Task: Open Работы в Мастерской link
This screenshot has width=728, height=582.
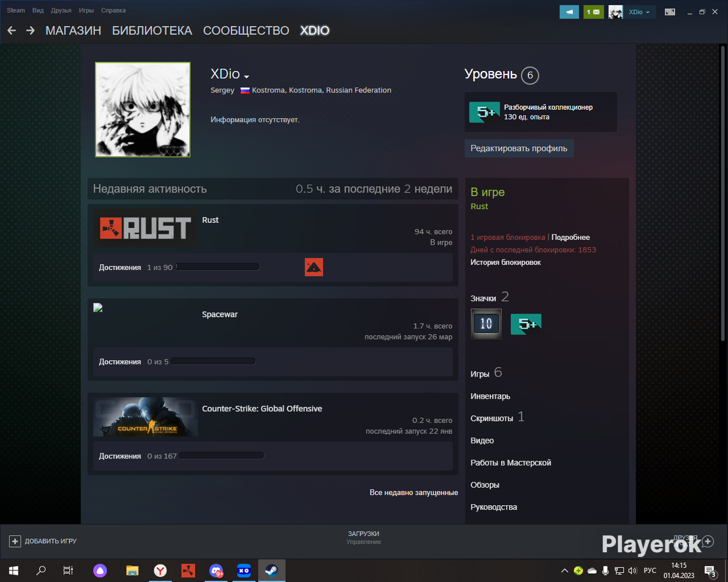Action: pos(511,463)
